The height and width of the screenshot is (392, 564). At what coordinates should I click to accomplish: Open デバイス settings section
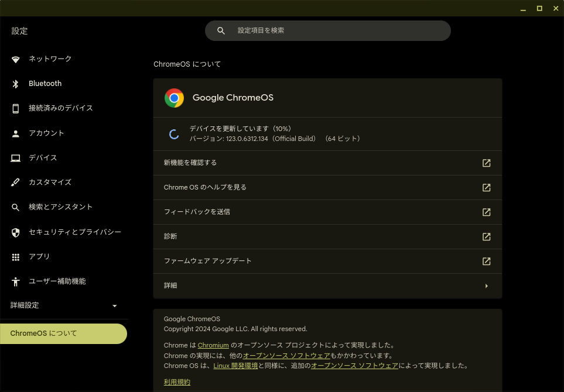tap(43, 157)
